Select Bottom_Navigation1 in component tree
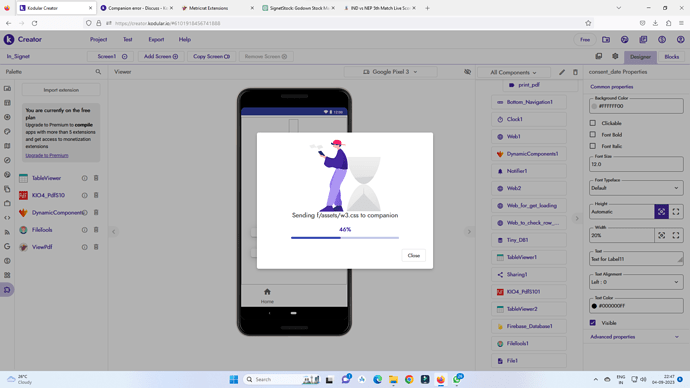Screen dimensions: 690x388 coord(529,102)
